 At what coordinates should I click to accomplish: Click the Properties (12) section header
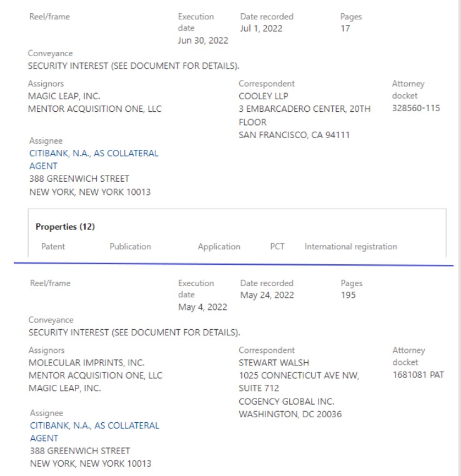[x=65, y=227]
